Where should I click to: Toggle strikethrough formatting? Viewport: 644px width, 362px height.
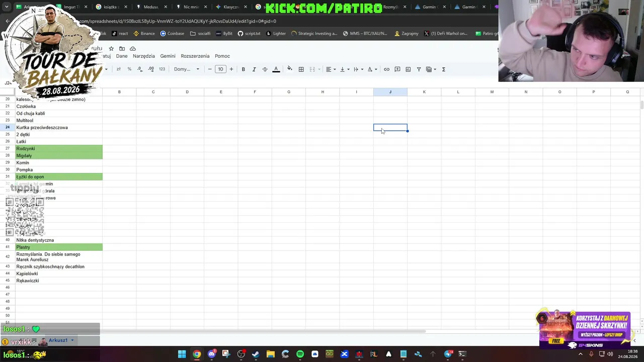265,69
